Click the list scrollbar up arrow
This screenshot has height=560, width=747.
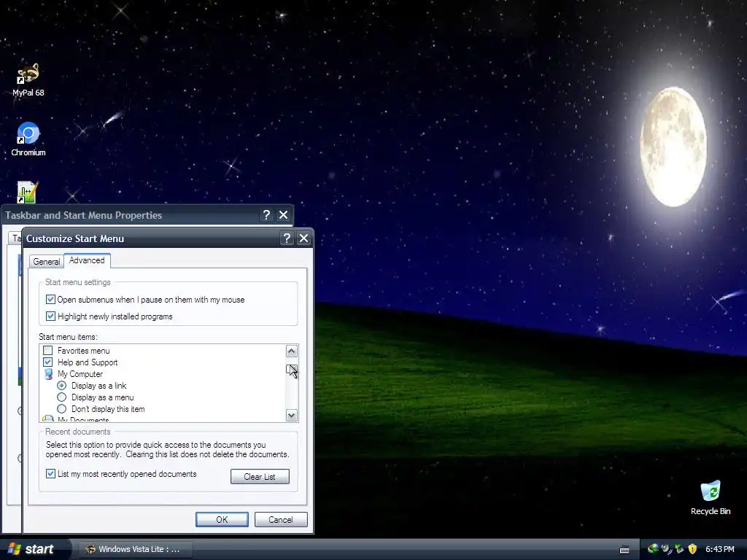click(x=292, y=351)
